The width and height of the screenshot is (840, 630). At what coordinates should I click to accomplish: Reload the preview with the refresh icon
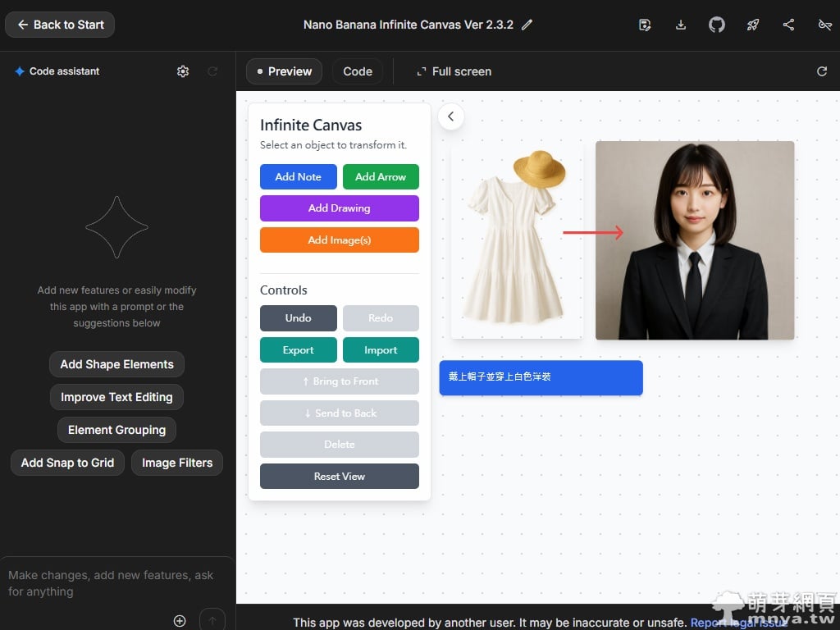pos(821,71)
